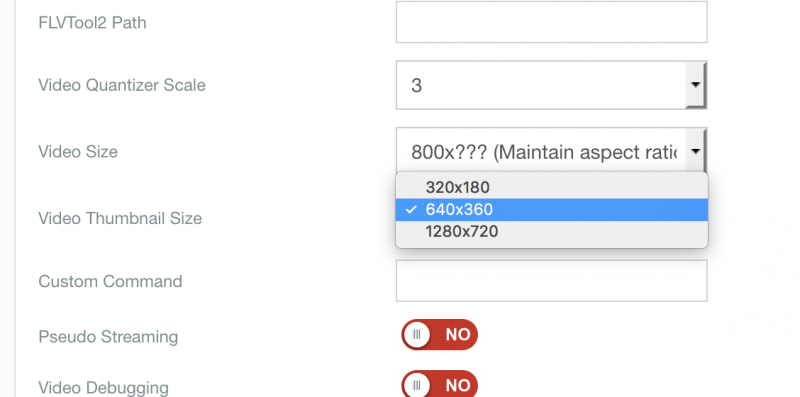Screen dimensions: 800x397
Task: Click the Pseudo Streaming label text
Action: [108, 337]
